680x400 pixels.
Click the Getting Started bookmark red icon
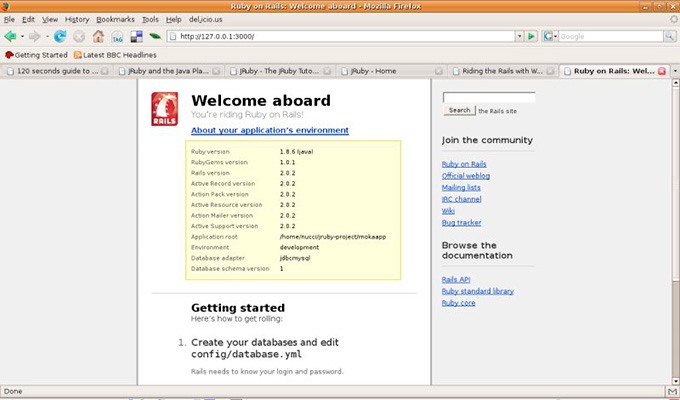click(9, 55)
